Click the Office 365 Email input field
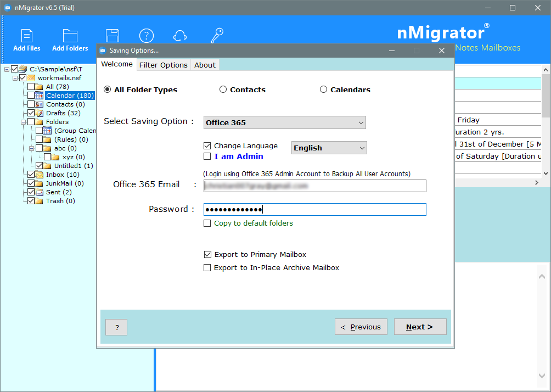Screen dimensions: 551x392 [x=314, y=186]
